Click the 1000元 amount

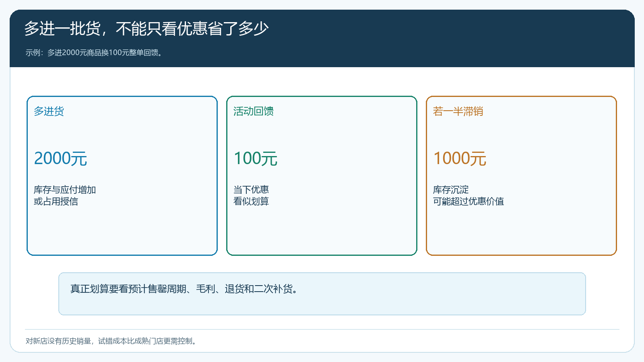coord(460,158)
